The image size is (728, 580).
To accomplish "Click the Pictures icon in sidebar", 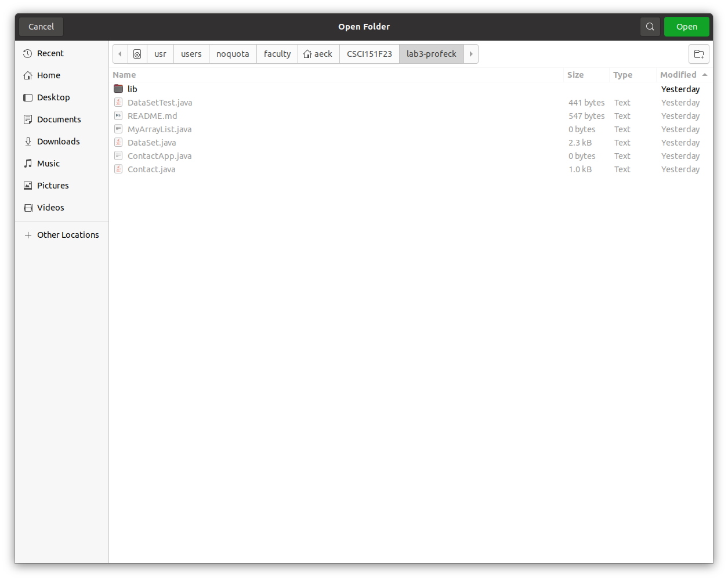I will tap(28, 186).
